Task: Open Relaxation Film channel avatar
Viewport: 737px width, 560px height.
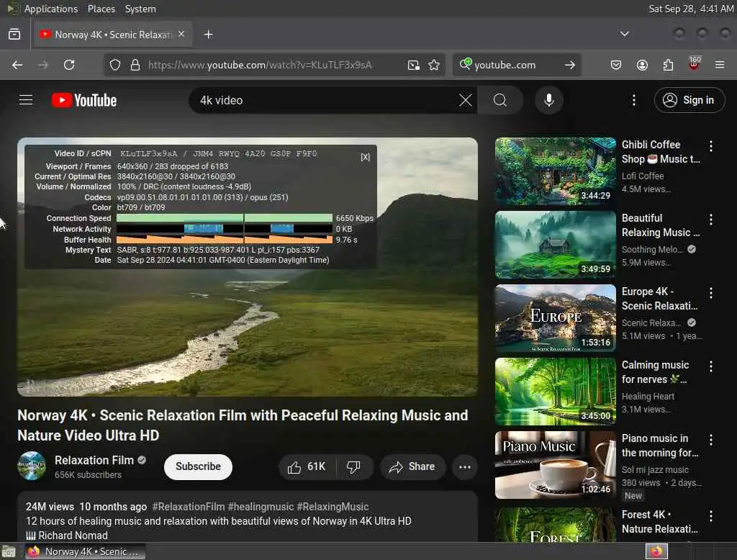Action: tap(32, 466)
